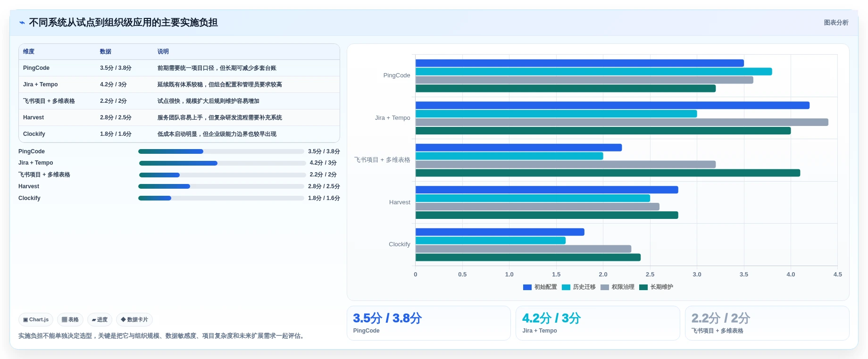Select the 说明 column header
868x359 pixels.
pos(163,51)
